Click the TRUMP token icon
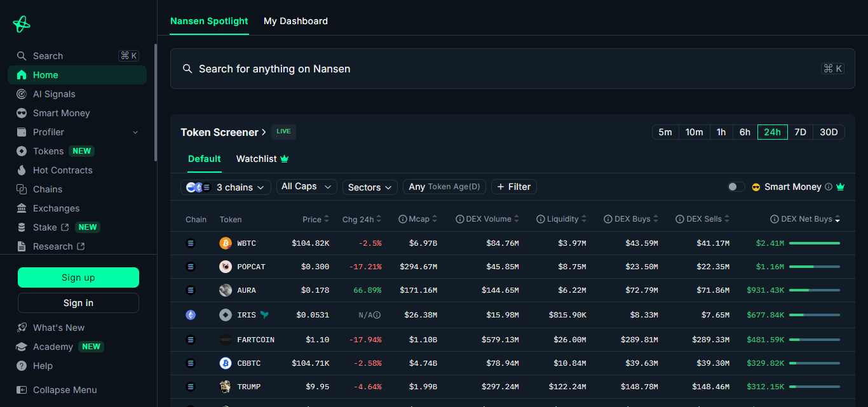This screenshot has height=407, width=868. coord(226,387)
